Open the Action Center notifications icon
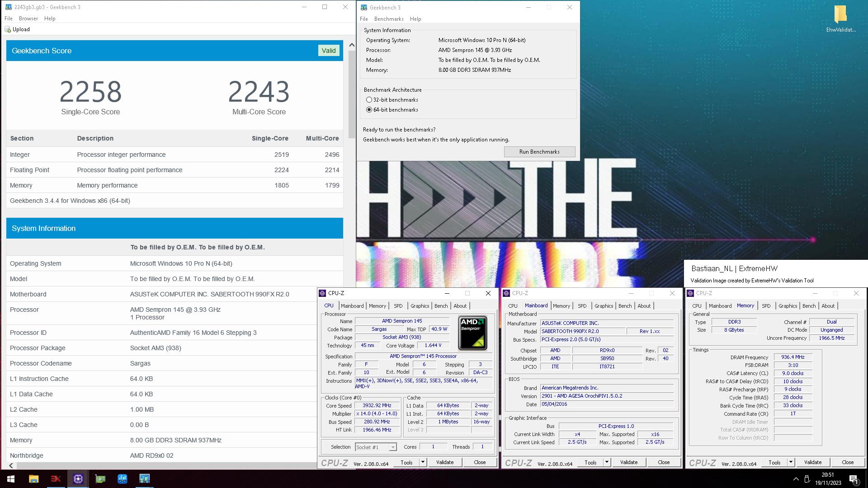The height and width of the screenshot is (488, 868). [854, 479]
